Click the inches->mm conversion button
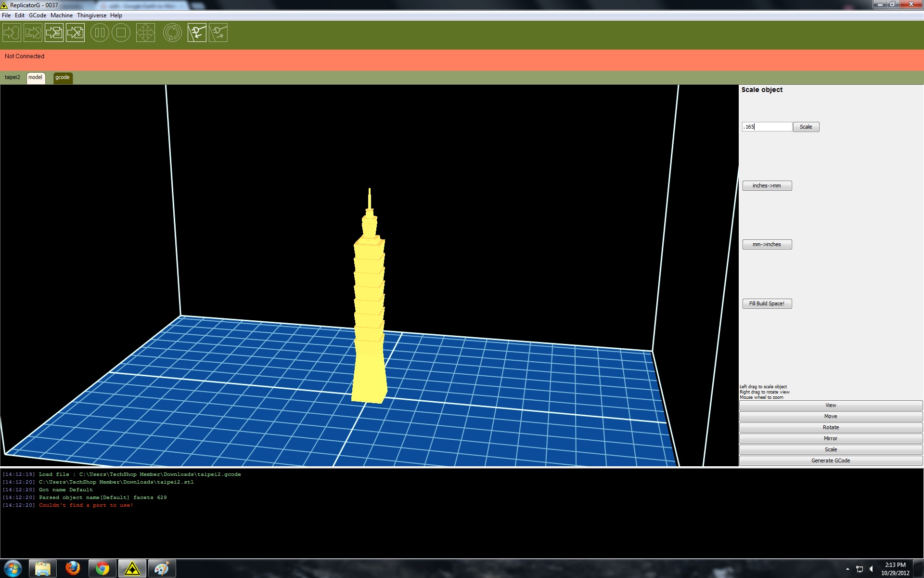Image resolution: width=924 pixels, height=578 pixels. [x=767, y=186]
